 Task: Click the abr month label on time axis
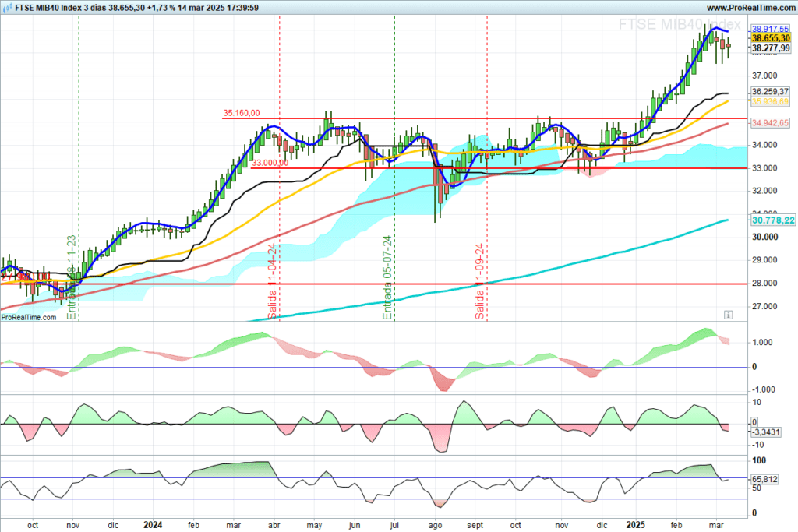[x=274, y=525]
